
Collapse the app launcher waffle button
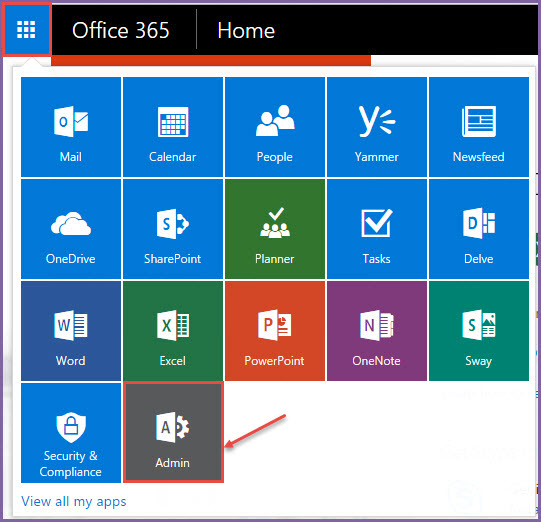pyautogui.click(x=27, y=30)
